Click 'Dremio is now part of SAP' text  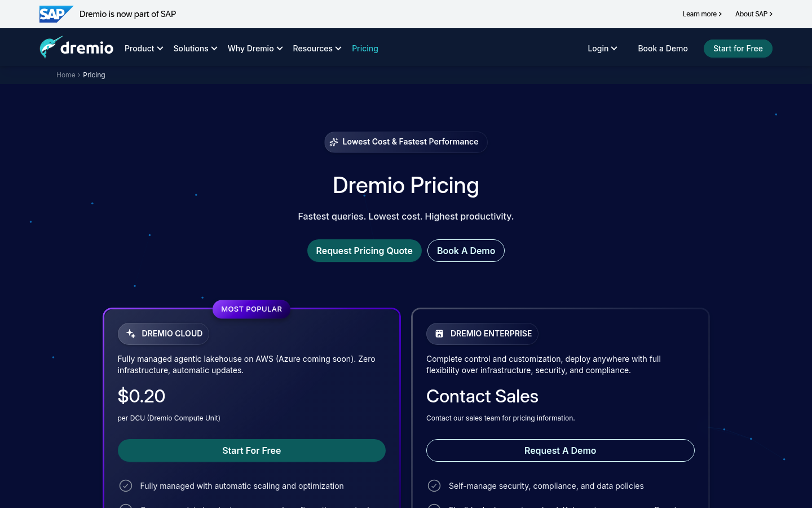coord(127,14)
